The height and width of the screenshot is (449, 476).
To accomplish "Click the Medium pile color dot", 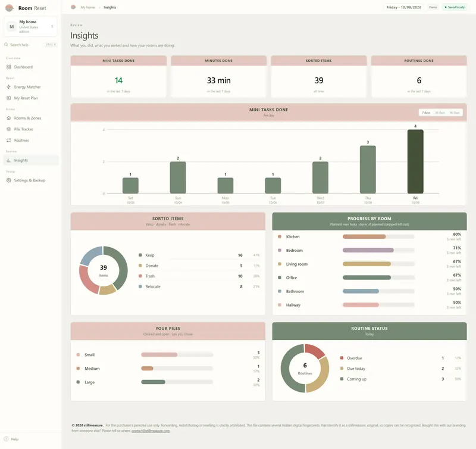I will click(x=78, y=368).
